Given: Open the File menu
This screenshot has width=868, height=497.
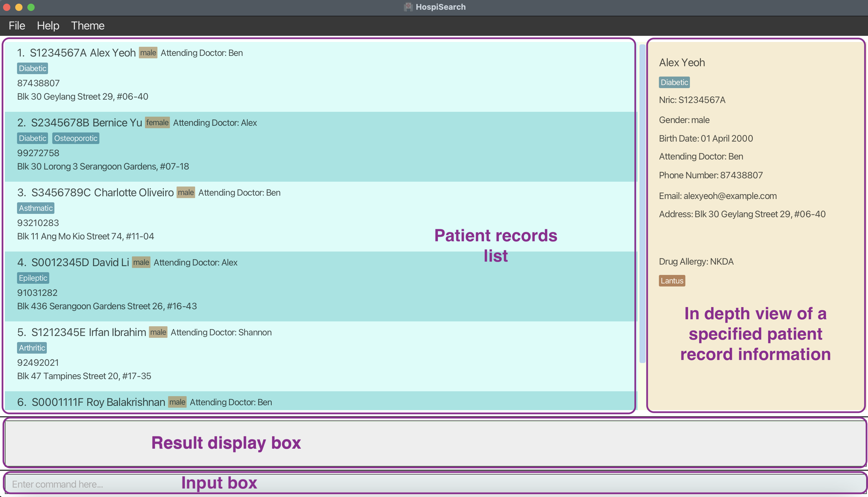Looking at the screenshot, I should (x=17, y=26).
